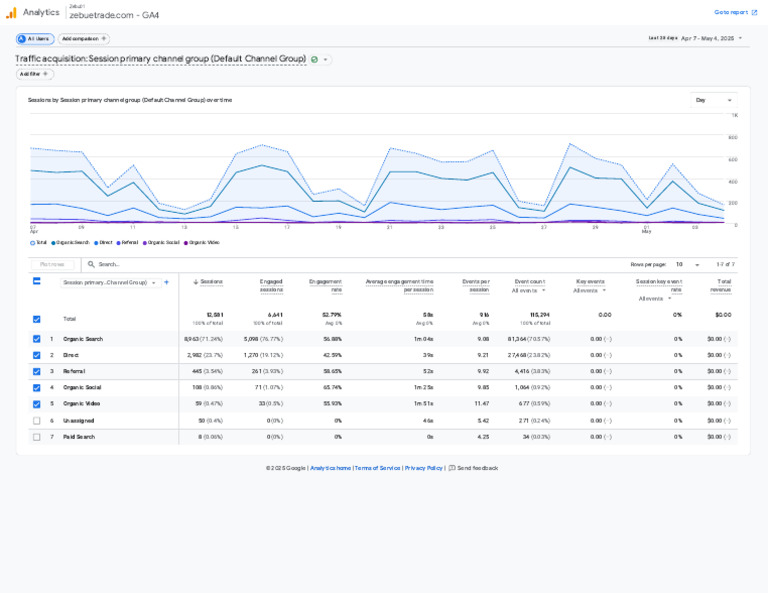Open the Privacy Policy link
This screenshot has width=768, height=593.
[423, 468]
